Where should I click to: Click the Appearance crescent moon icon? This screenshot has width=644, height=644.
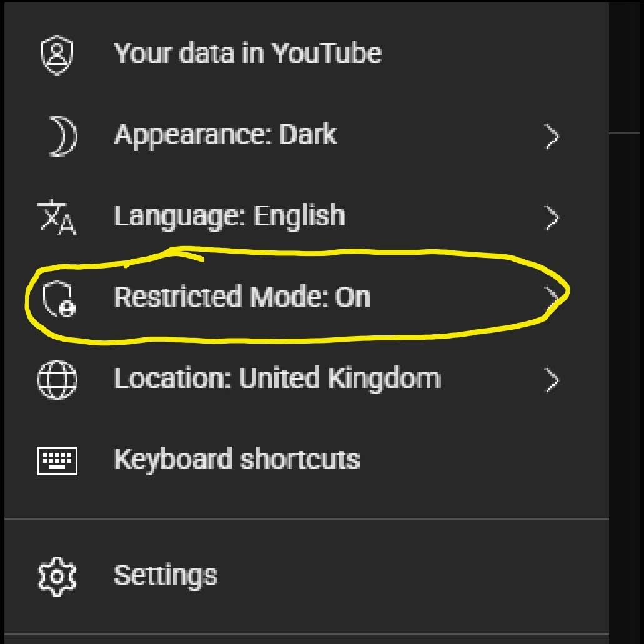tap(61, 136)
